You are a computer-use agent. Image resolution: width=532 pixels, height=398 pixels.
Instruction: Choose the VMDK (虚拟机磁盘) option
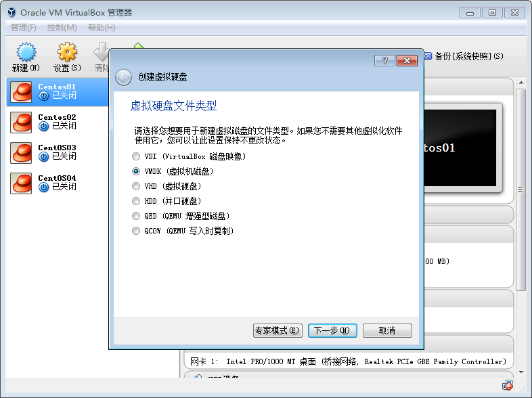(173, 171)
